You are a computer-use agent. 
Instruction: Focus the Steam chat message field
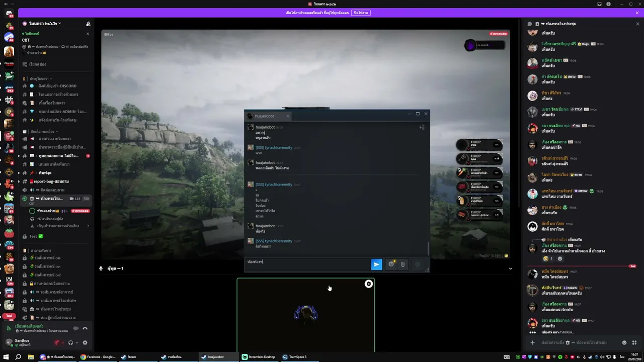[307, 263]
